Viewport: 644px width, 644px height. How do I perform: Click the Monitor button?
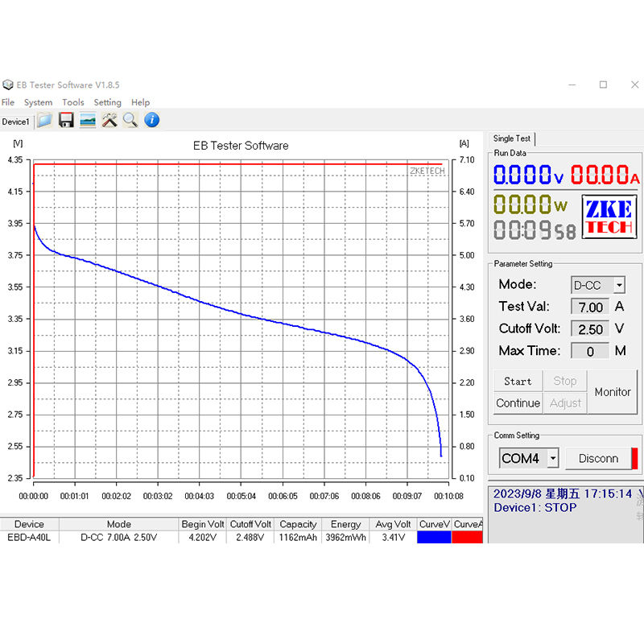click(x=613, y=392)
